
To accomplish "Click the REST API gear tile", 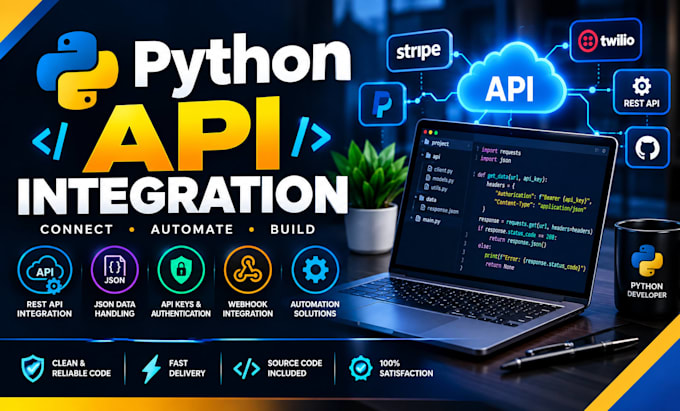I will tap(641, 91).
